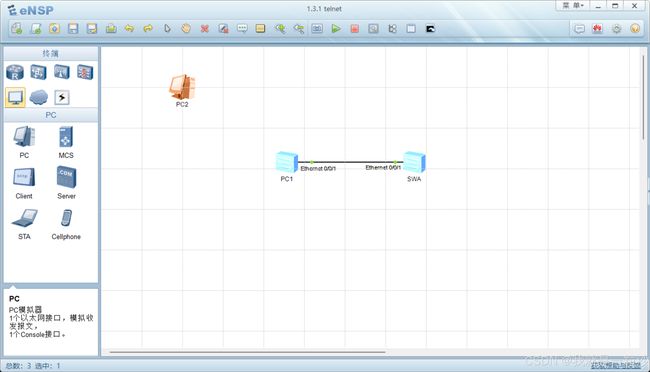
Task: Open the 菜单 menu dropdown
Action: pyautogui.click(x=573, y=5)
